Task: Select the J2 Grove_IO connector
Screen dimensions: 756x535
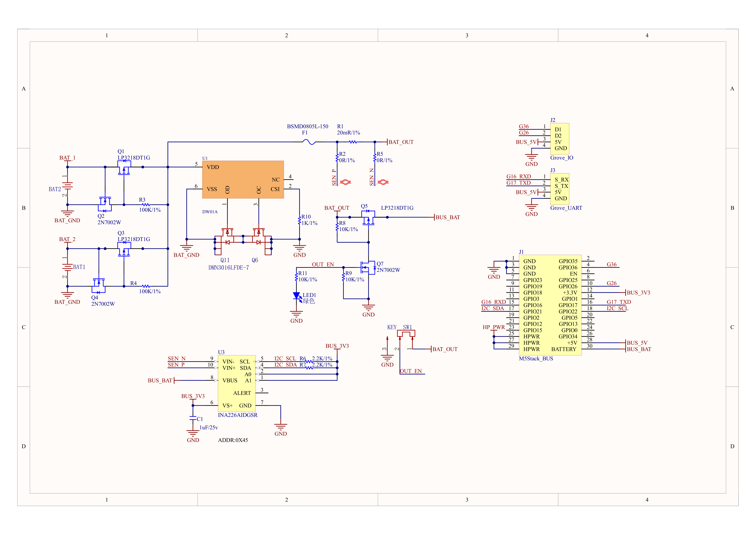Action: click(560, 139)
